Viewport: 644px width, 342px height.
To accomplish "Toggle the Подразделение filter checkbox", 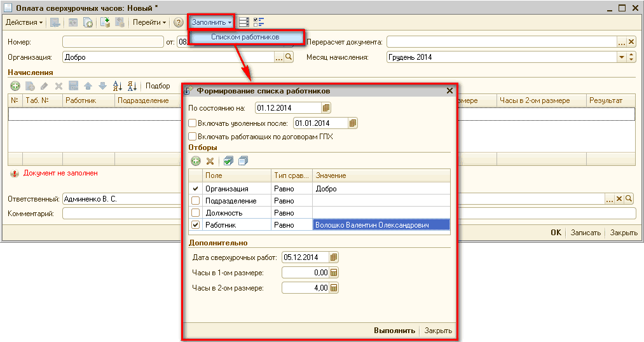I will pos(196,201).
